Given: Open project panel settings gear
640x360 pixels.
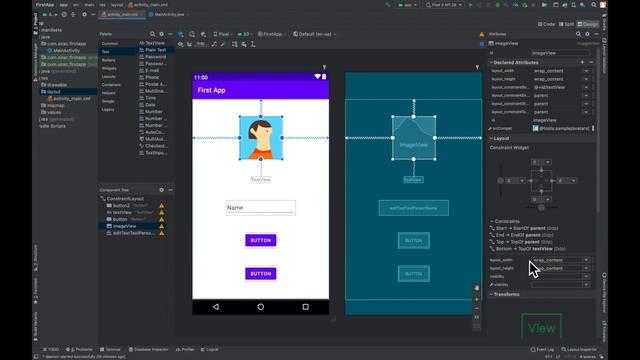Looking at the screenshot, I should click(84, 15).
